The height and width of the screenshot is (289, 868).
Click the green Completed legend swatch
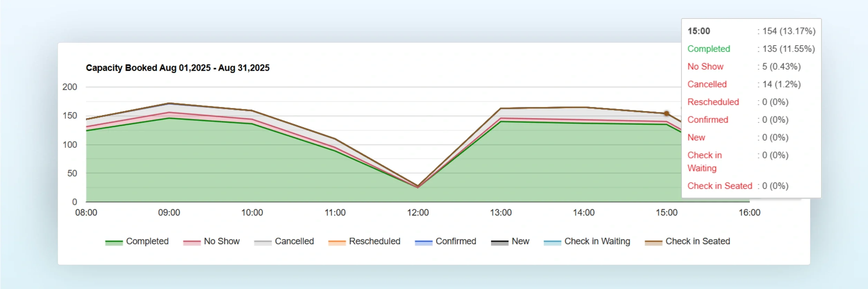[114, 243]
